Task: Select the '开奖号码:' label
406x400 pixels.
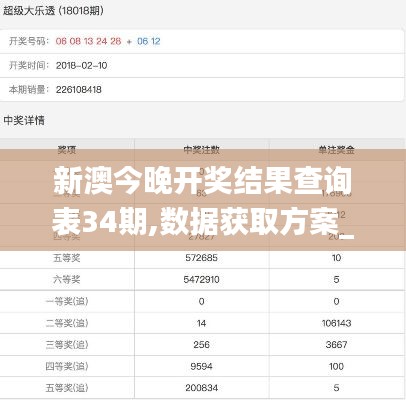Action: coord(29,41)
